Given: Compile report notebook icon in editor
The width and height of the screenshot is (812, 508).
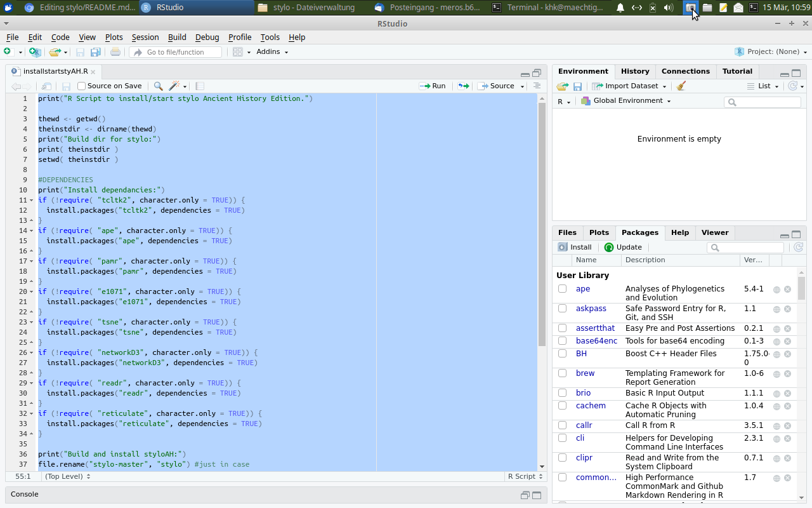Looking at the screenshot, I should [199, 86].
